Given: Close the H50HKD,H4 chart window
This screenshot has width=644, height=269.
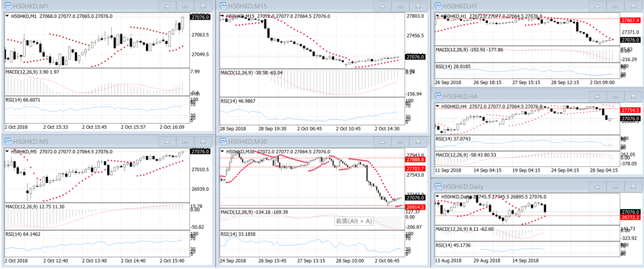Looking at the screenshot, I should [x=633, y=96].
